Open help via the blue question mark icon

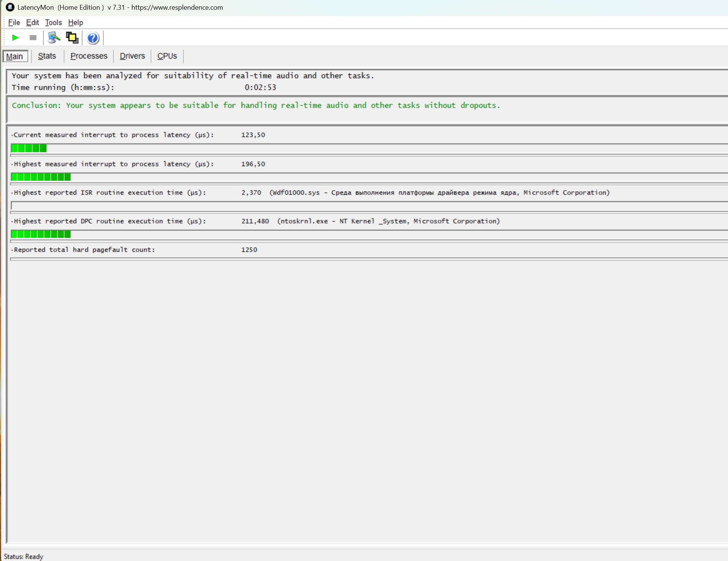click(x=93, y=38)
